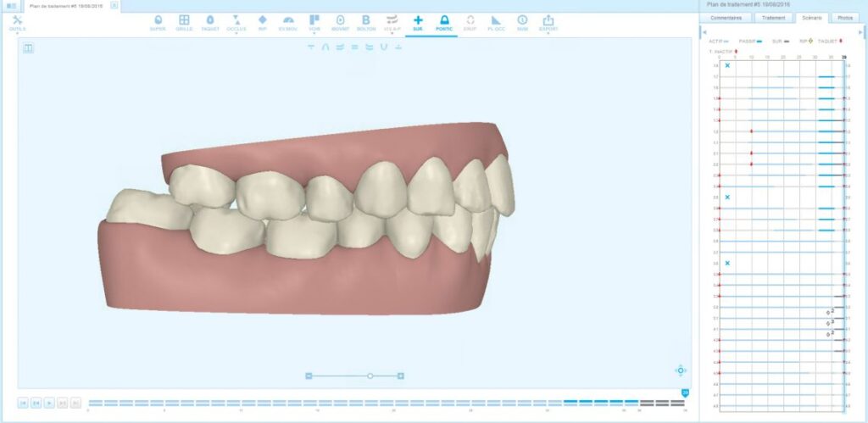Open the Traitement tab
Viewport: 868px width, 423px height.
click(772, 17)
